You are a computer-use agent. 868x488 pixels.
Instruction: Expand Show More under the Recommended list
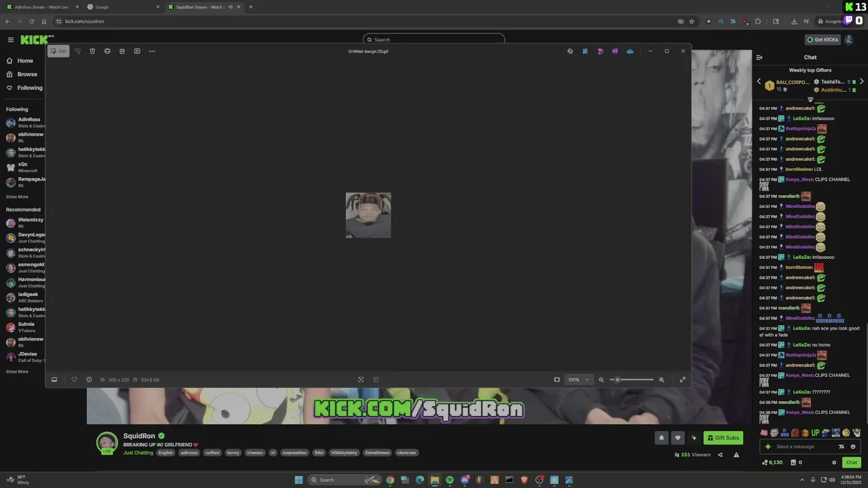click(x=17, y=371)
